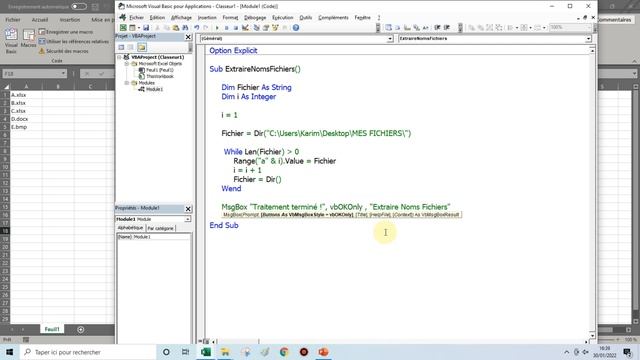
Task: Collapse the VBAProject (Classeur1) tree node
Action: [x=120, y=57]
